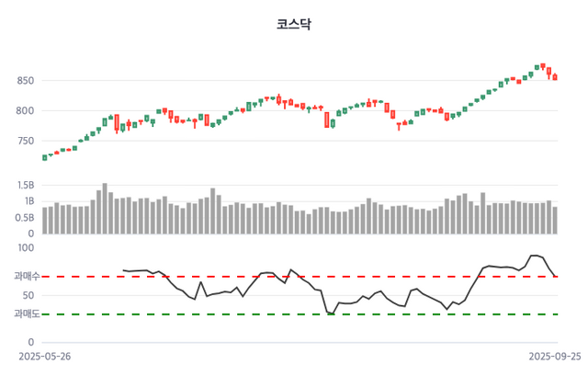Select the end date 2025-09-25
The image size is (588, 376).
click(553, 355)
